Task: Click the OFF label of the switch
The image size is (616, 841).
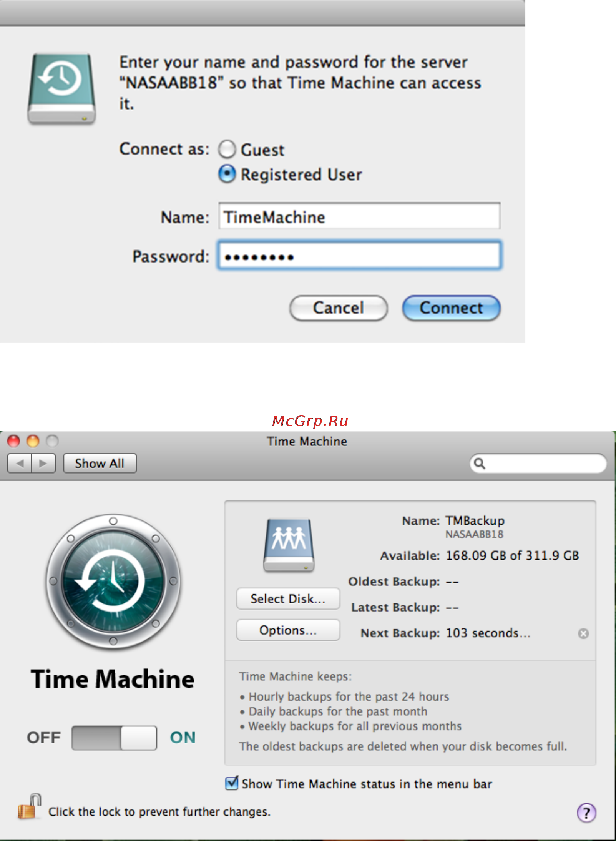Action: click(x=44, y=738)
